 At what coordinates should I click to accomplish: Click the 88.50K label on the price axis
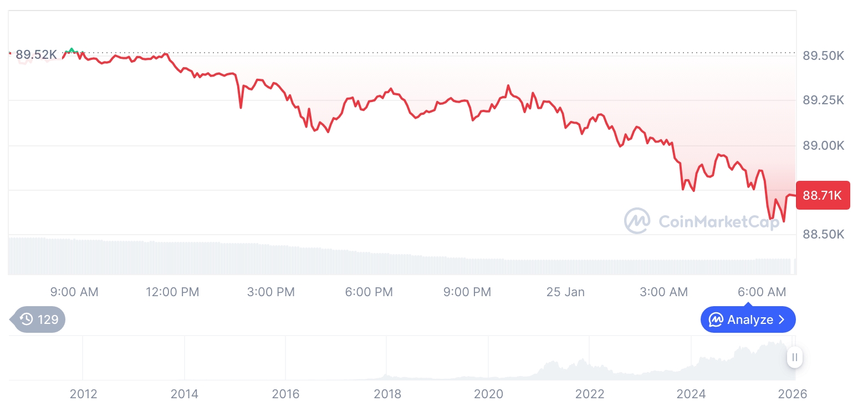(x=823, y=234)
